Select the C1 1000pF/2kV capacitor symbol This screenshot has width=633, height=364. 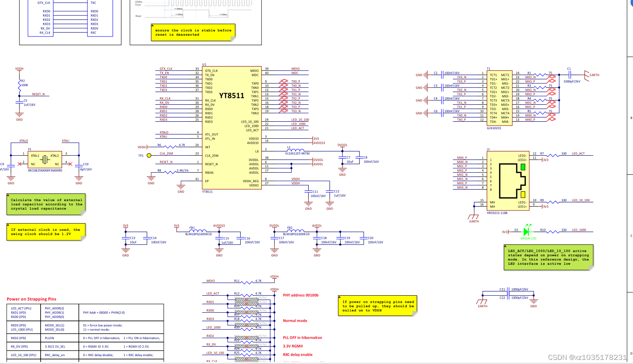570,75
